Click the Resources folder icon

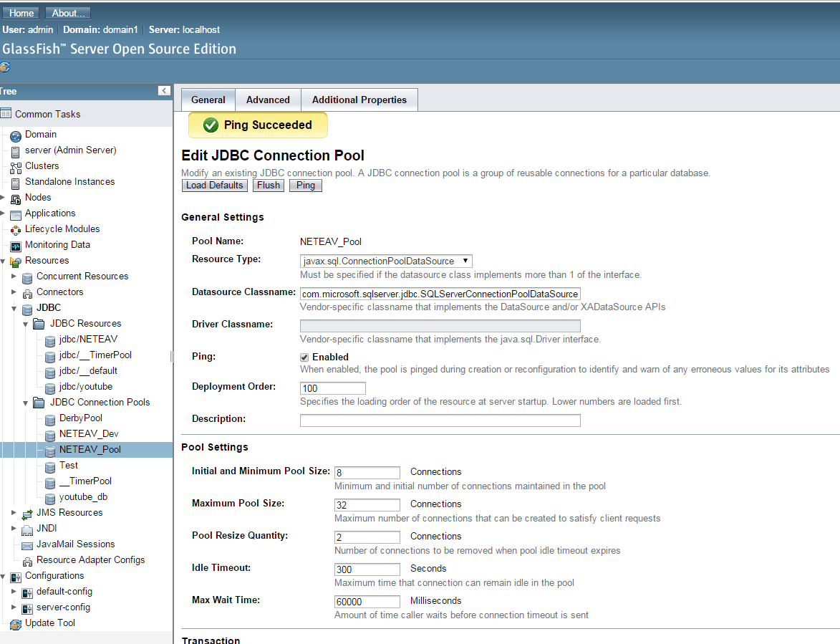tap(16, 262)
